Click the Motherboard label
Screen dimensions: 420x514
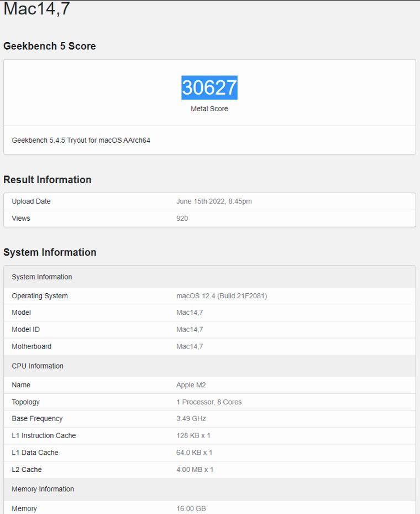pos(32,346)
